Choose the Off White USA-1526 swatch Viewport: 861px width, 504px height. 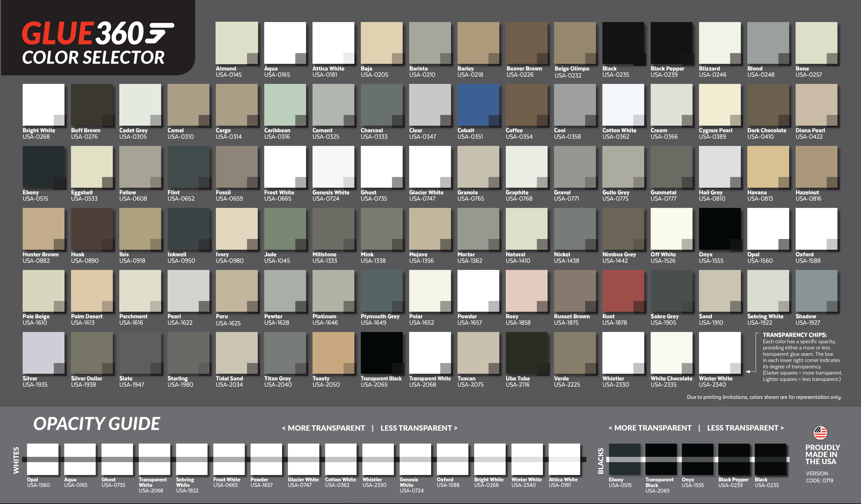[x=672, y=229]
